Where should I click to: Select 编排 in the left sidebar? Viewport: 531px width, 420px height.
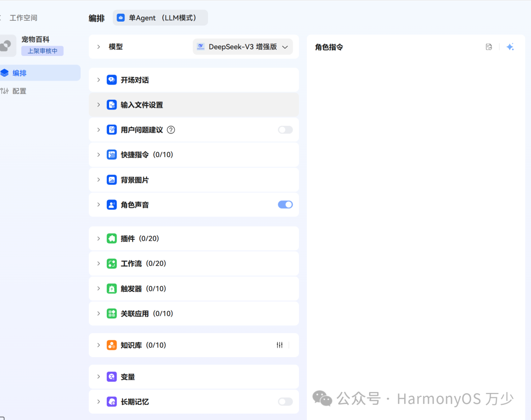(40, 73)
